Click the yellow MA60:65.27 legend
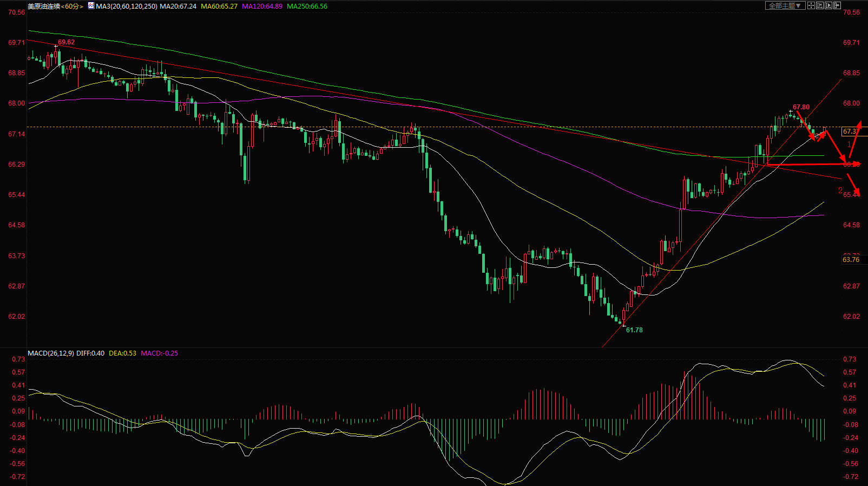The height and width of the screenshot is (486, 868). coord(219,6)
